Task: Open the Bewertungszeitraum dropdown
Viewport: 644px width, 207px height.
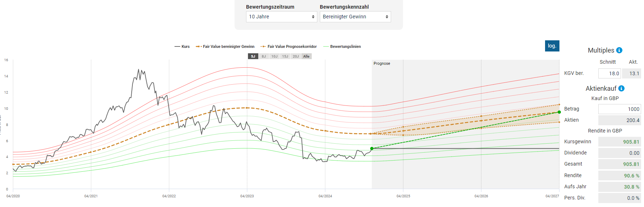Action: [x=281, y=17]
